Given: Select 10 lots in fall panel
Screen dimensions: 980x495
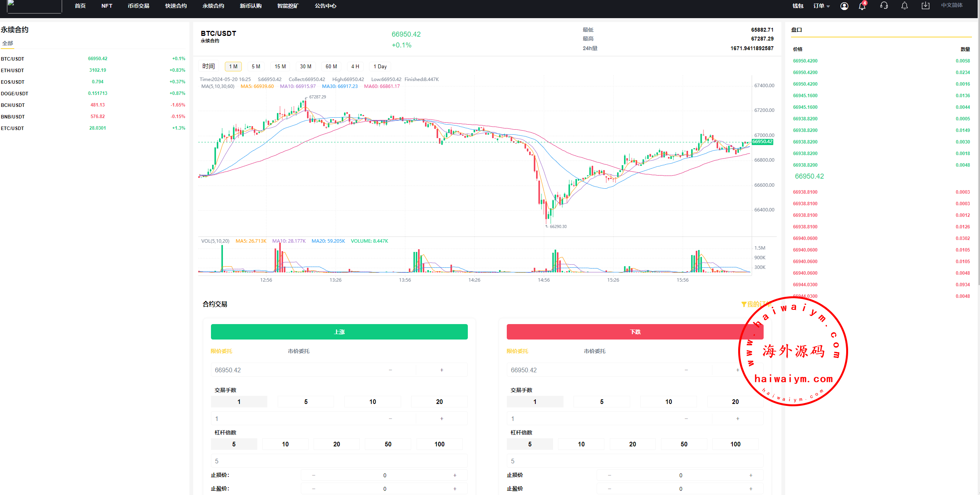Looking at the screenshot, I should tap(668, 402).
